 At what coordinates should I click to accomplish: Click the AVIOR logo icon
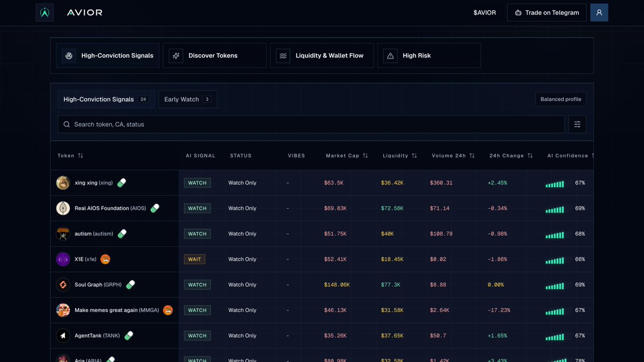(45, 12)
